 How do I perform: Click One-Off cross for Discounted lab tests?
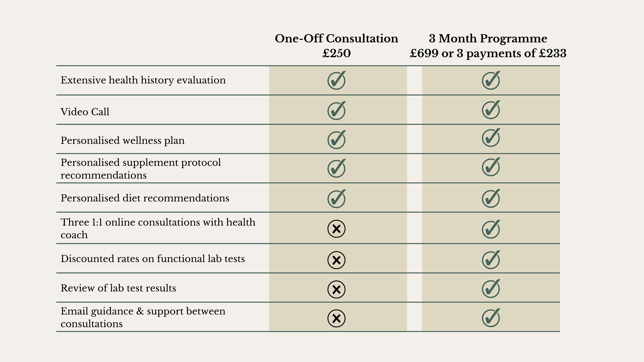[336, 260]
